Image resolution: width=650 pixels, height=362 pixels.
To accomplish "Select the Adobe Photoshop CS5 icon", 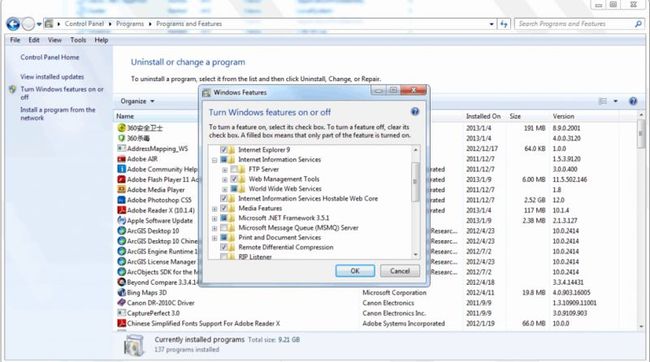I will [x=121, y=200].
